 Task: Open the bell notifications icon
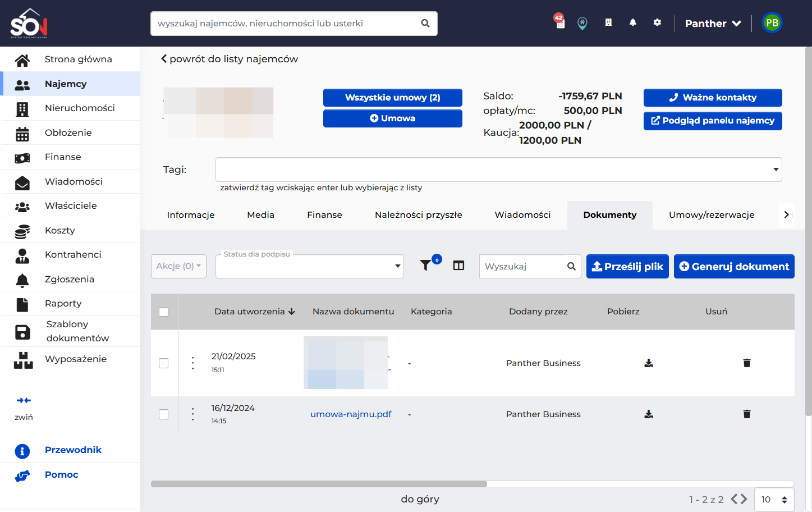(633, 22)
